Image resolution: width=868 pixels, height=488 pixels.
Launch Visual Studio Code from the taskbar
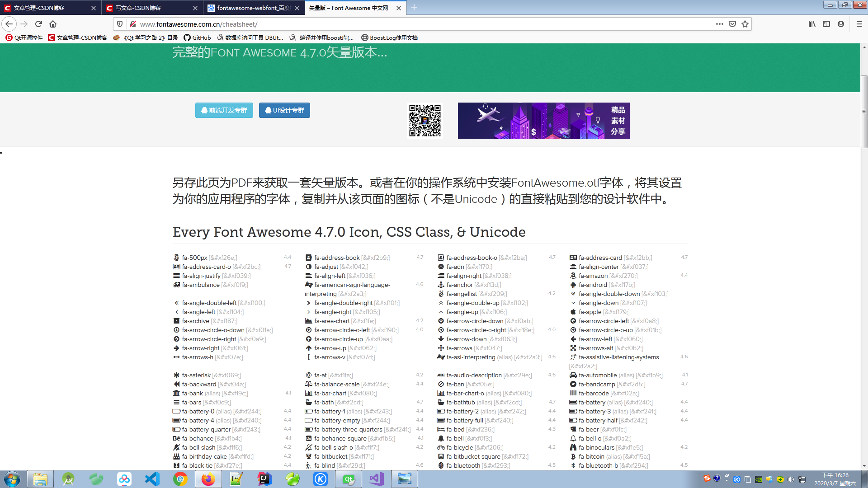[152, 479]
